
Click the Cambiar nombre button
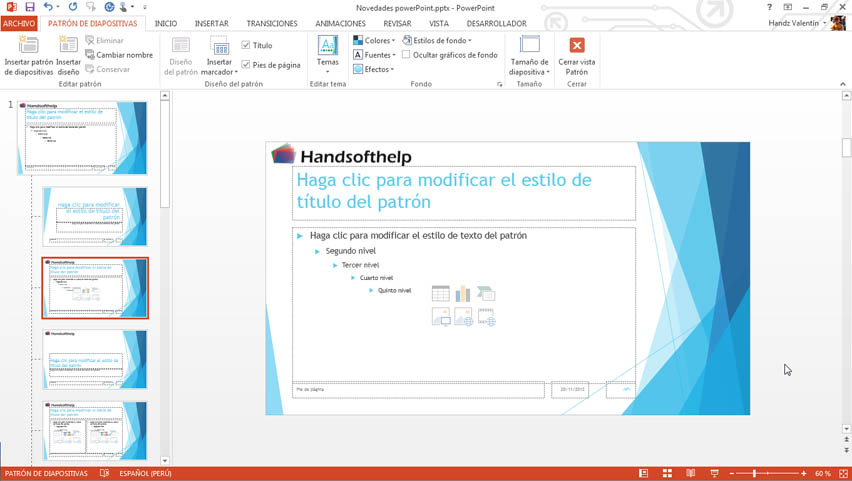(x=119, y=55)
